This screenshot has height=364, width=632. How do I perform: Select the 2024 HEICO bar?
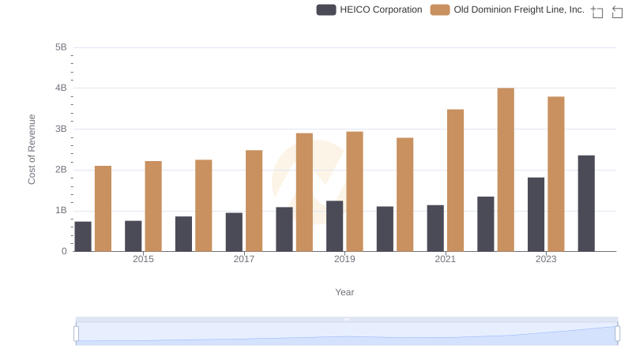[586, 204]
